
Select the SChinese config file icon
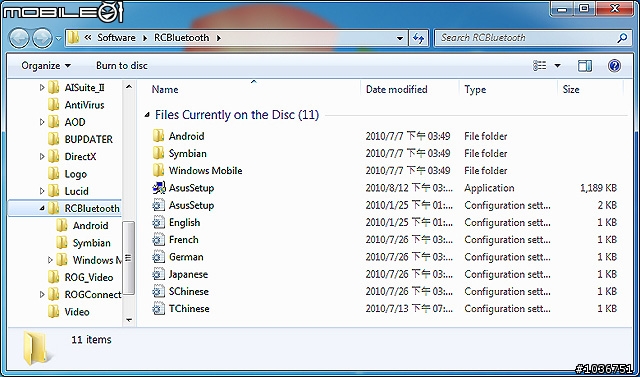[x=158, y=291]
